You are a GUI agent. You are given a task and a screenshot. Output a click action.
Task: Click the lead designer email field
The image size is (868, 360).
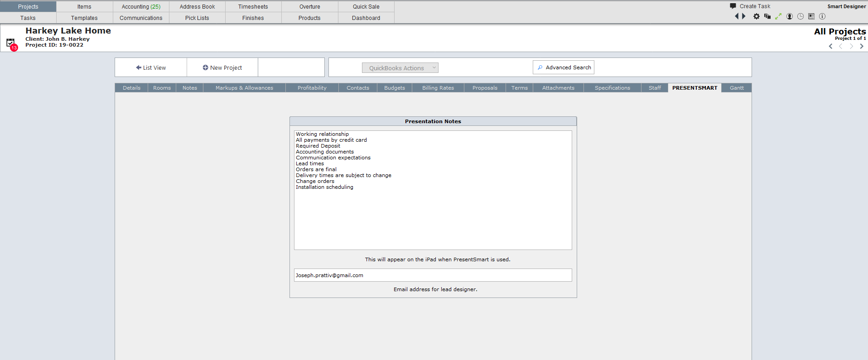433,275
